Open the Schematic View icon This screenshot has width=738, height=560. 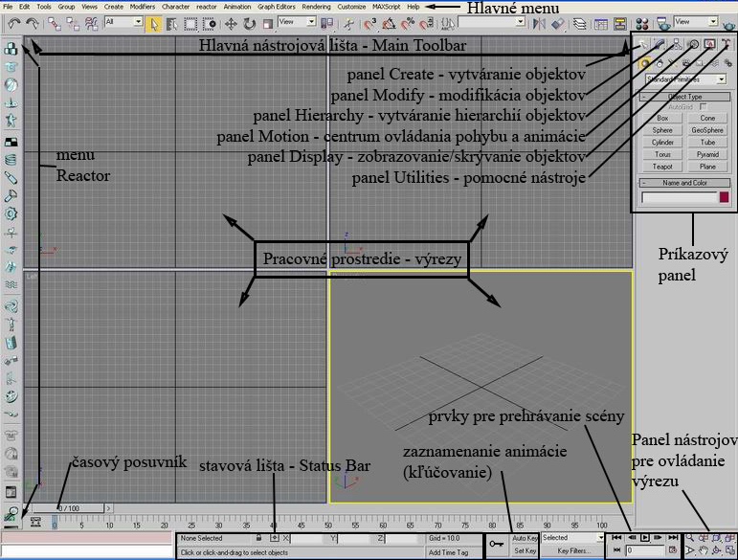pos(620,24)
